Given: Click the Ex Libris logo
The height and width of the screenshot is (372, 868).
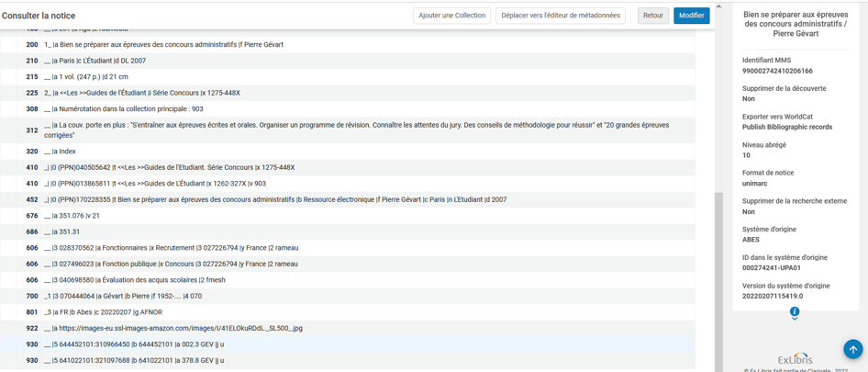Looking at the screenshot, I should [795, 358].
